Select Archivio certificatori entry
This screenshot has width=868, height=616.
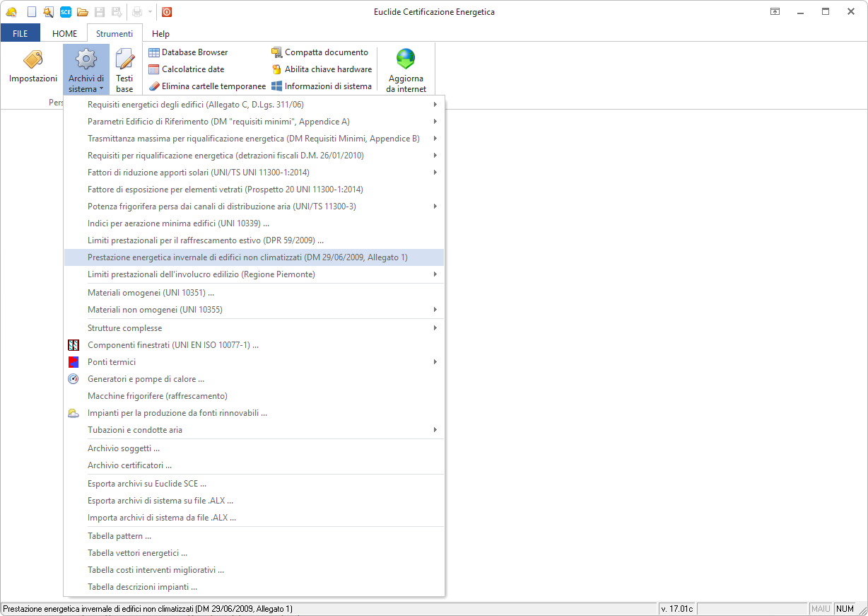click(x=130, y=465)
